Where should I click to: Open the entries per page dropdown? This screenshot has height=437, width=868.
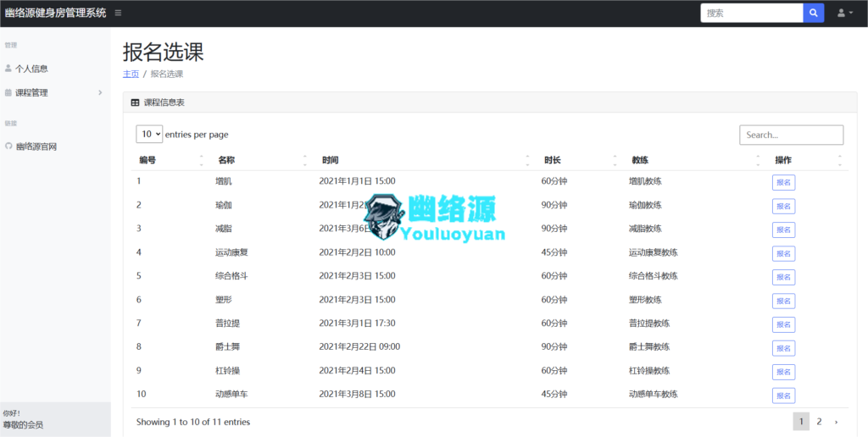(149, 134)
